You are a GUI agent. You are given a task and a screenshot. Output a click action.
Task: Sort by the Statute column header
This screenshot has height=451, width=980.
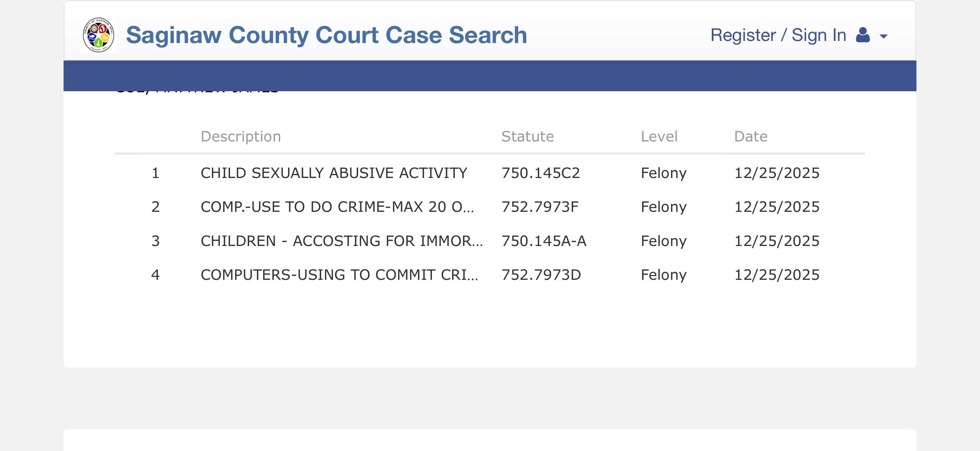[527, 137]
